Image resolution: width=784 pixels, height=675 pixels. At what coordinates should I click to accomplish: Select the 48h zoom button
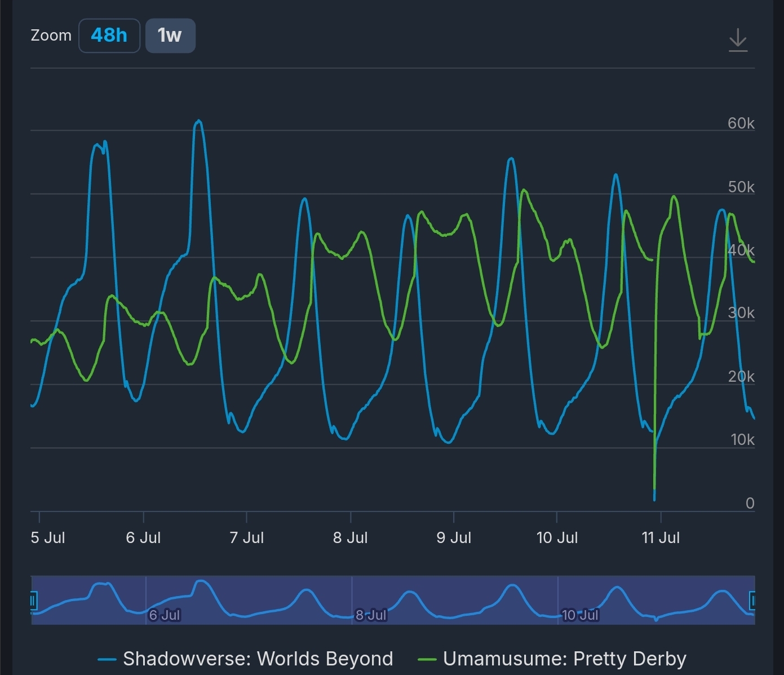coord(109,36)
